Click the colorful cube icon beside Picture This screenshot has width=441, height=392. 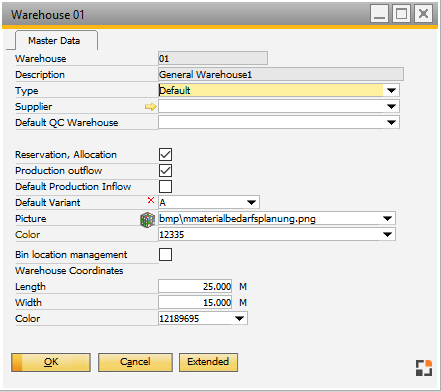148,220
